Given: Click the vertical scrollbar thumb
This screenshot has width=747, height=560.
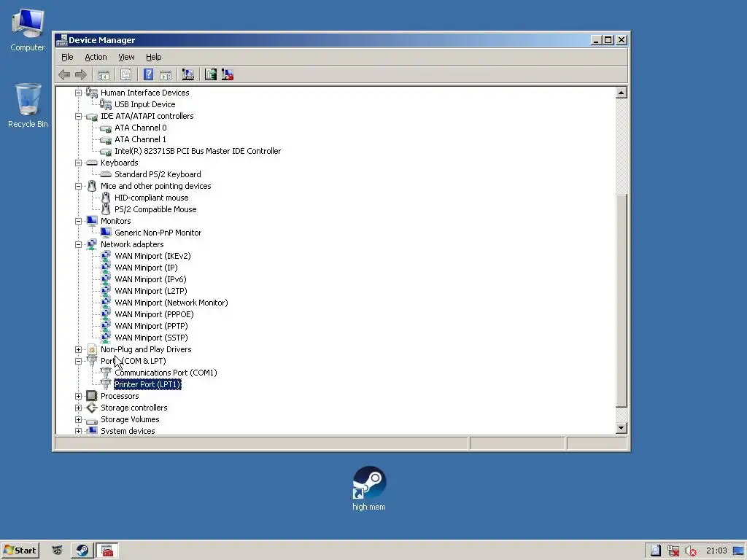Looking at the screenshot, I should pos(621,301).
